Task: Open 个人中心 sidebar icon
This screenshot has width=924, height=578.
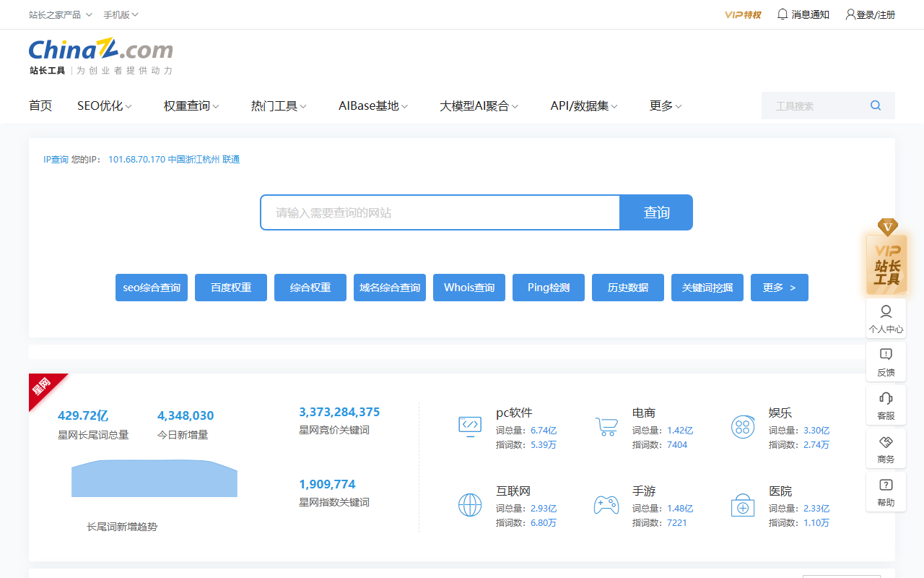Action: pos(886,319)
